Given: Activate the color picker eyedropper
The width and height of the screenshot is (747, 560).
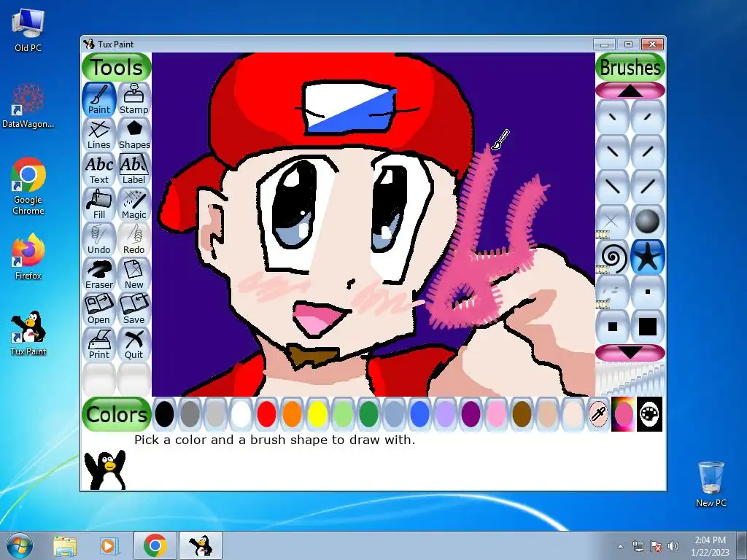Looking at the screenshot, I should click(x=598, y=414).
